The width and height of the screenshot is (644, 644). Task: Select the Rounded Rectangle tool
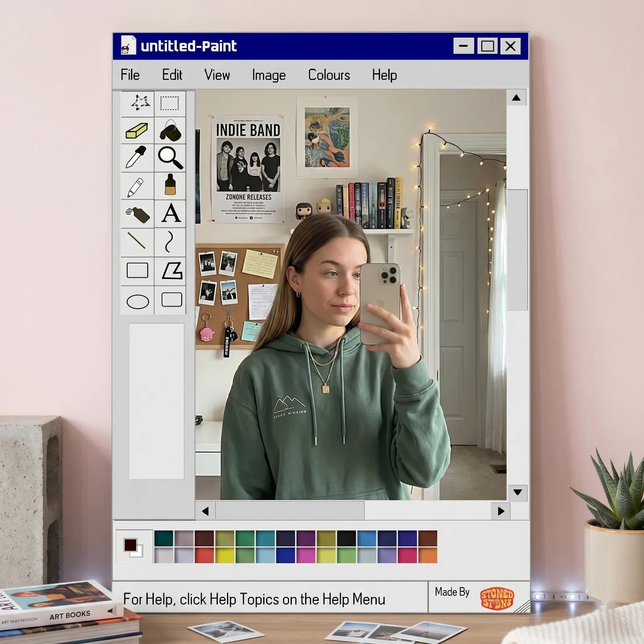click(170, 300)
